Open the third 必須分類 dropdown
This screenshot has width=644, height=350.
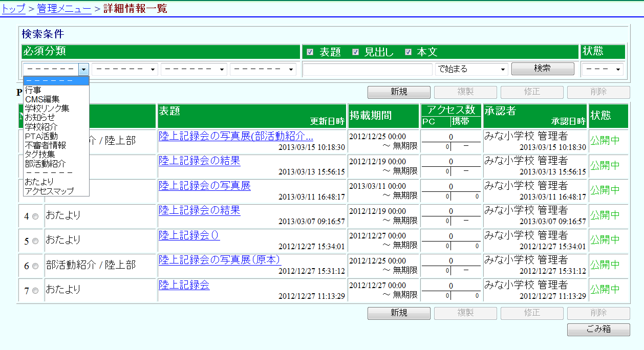194,69
